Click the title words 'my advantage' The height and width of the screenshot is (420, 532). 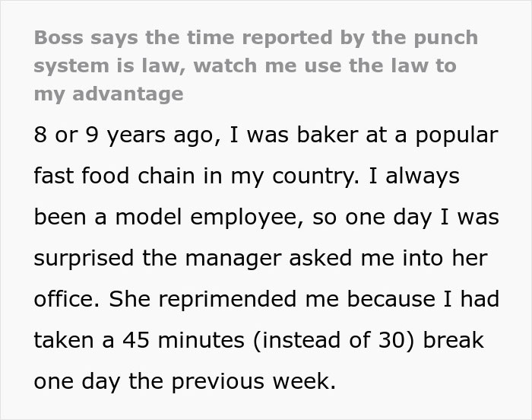pyautogui.click(x=109, y=94)
